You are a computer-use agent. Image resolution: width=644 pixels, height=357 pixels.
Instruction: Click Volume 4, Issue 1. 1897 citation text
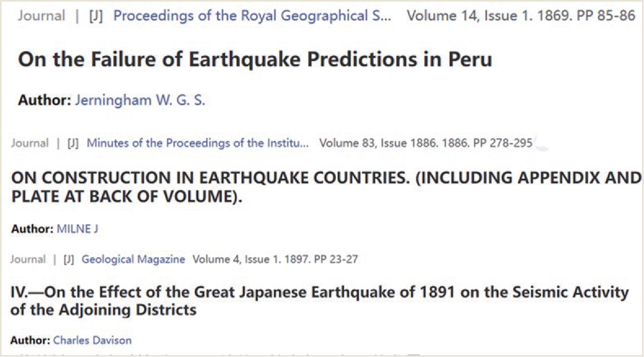[275, 259]
